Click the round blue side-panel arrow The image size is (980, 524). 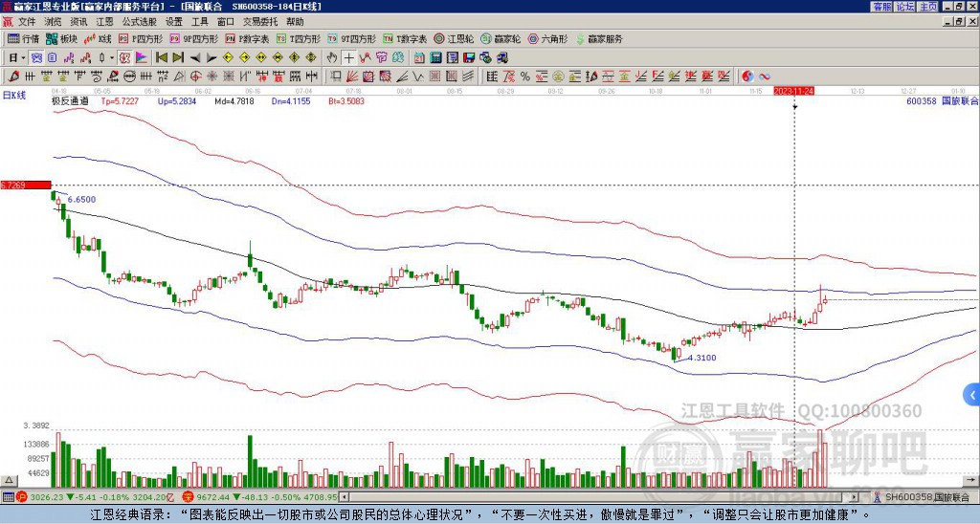972,395
